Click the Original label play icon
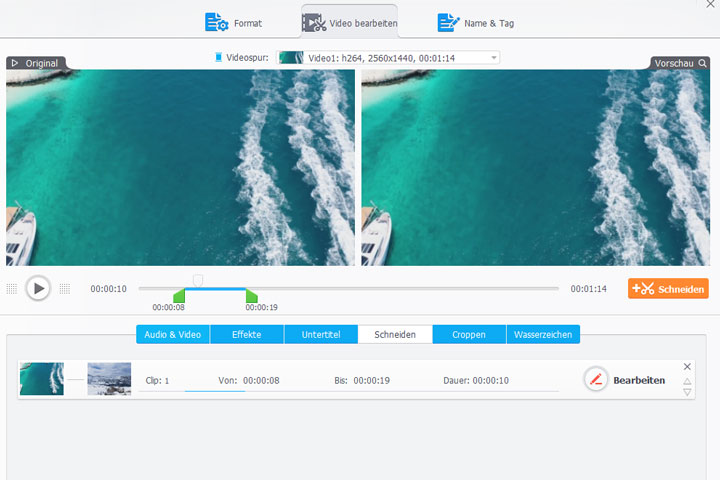 click(x=15, y=63)
